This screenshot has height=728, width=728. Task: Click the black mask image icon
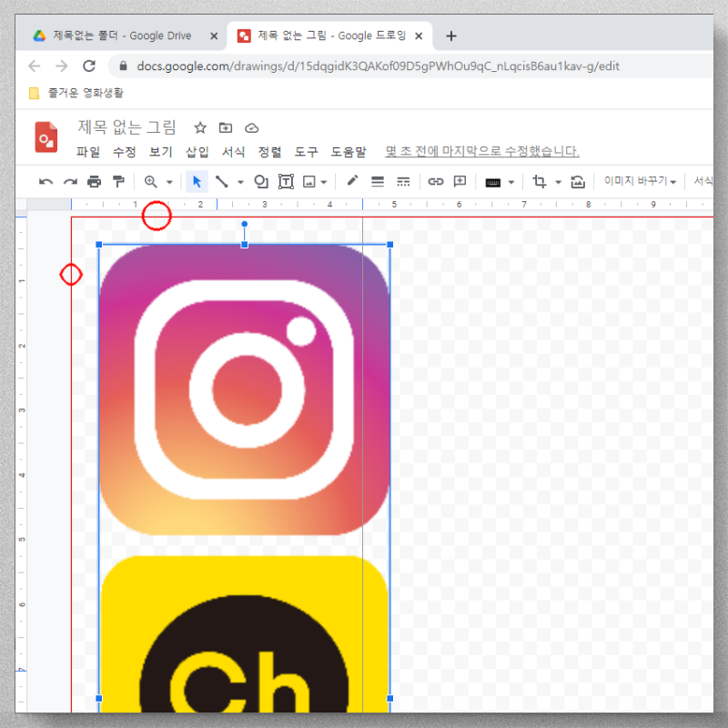[x=492, y=183]
